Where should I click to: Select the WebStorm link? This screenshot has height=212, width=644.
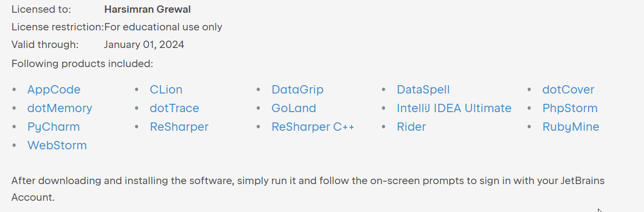(x=57, y=145)
